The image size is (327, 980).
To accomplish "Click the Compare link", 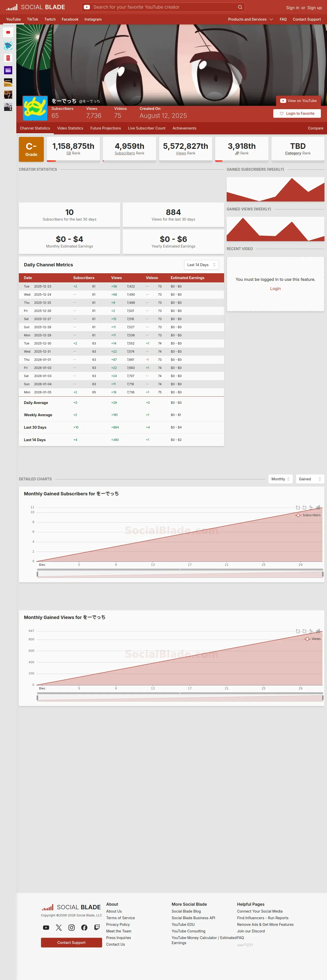I will pos(316,128).
